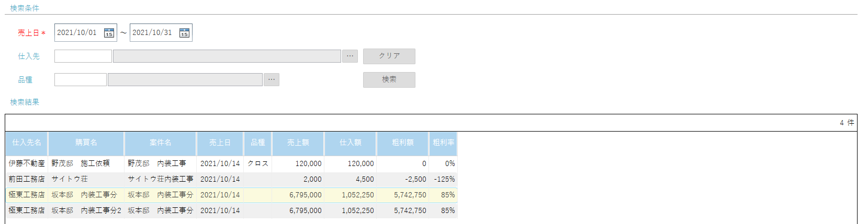
Task: Sort by 購買名 column header
Action: pos(86,143)
